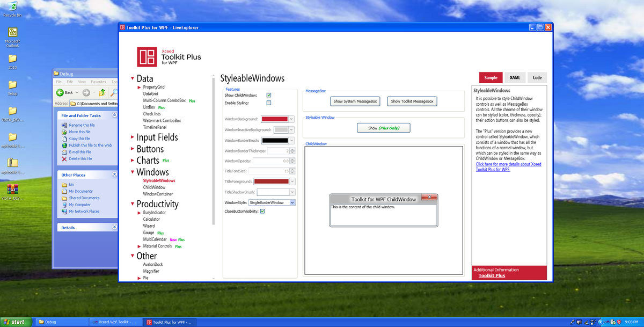This screenshot has width=644, height=327.
Task: Click the Show Toolkit MessageBox button
Action: (412, 101)
